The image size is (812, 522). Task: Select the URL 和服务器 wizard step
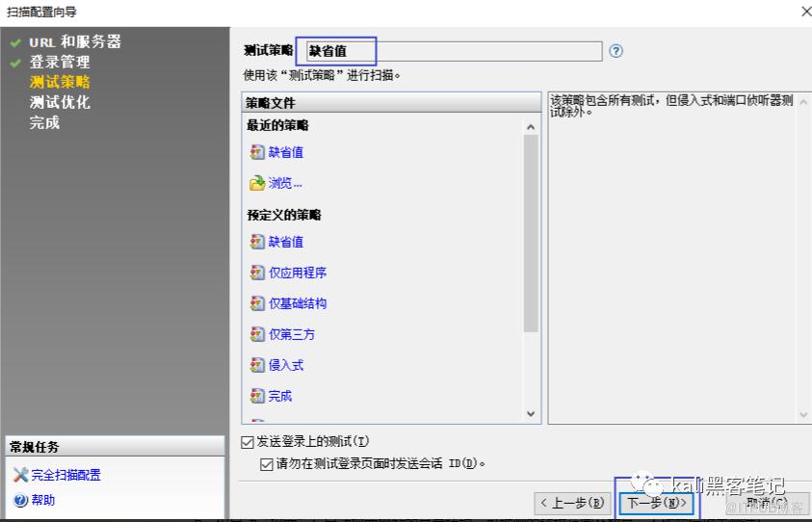[75, 41]
